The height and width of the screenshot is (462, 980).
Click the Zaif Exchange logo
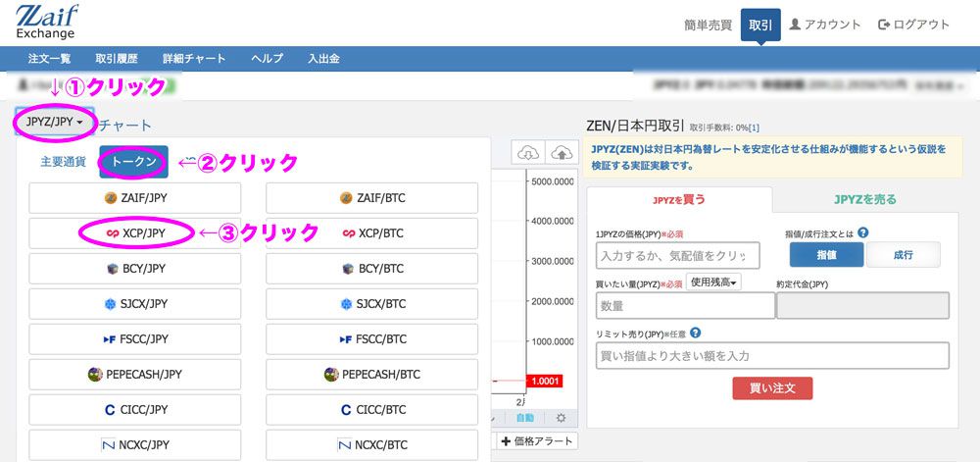(x=47, y=22)
